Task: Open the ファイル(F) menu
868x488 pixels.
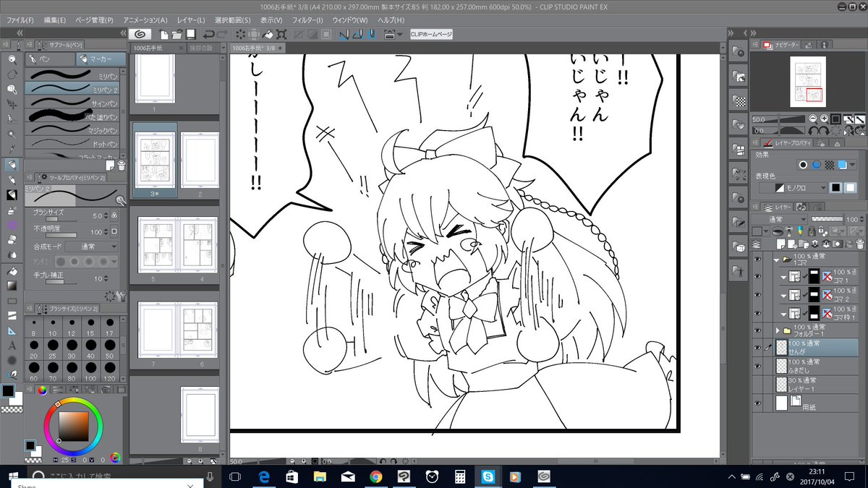Action: (20, 20)
